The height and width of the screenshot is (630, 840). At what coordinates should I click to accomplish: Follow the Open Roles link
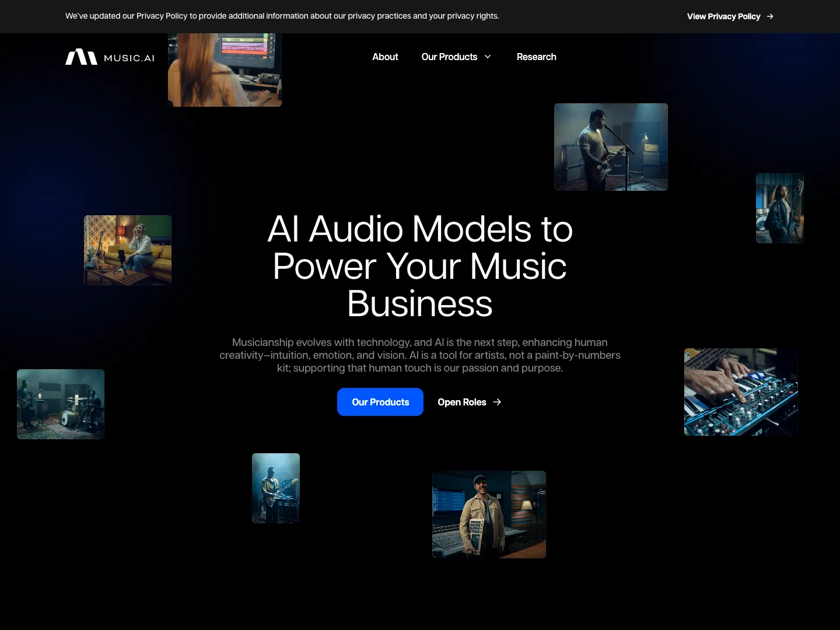click(469, 402)
